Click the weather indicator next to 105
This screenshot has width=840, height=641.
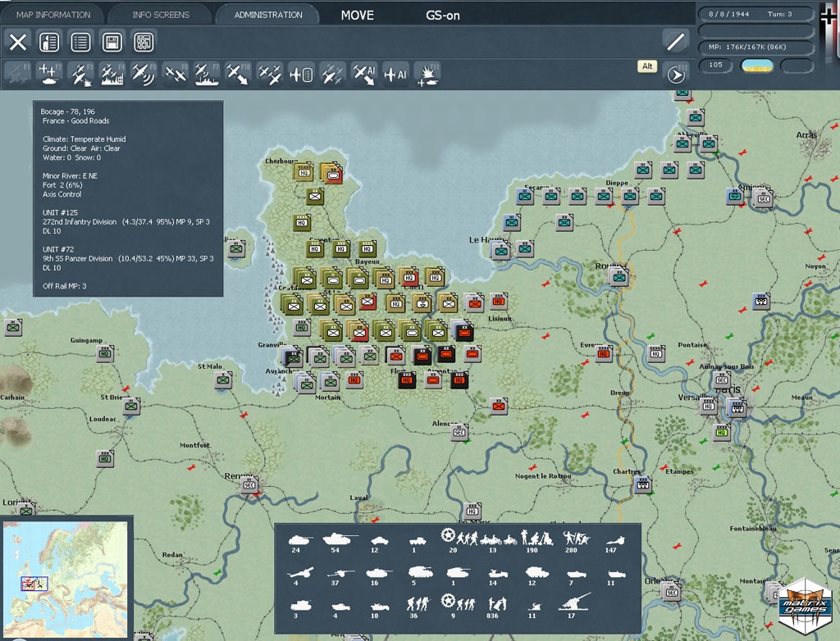pos(756,66)
